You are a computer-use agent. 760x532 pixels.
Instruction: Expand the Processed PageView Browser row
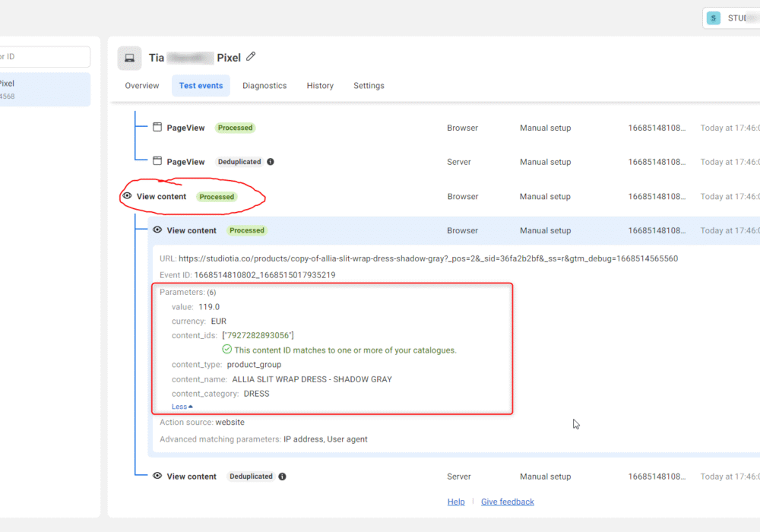(x=454, y=128)
